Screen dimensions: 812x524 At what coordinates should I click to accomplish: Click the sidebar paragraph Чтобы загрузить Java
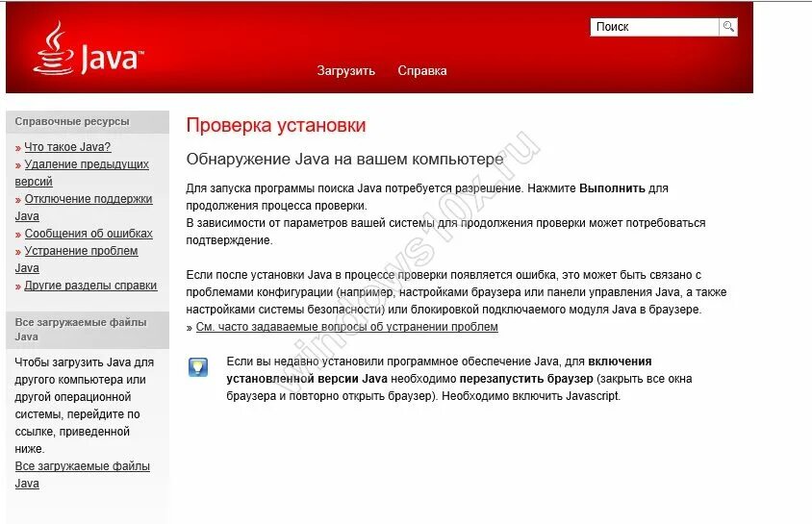tap(85, 406)
